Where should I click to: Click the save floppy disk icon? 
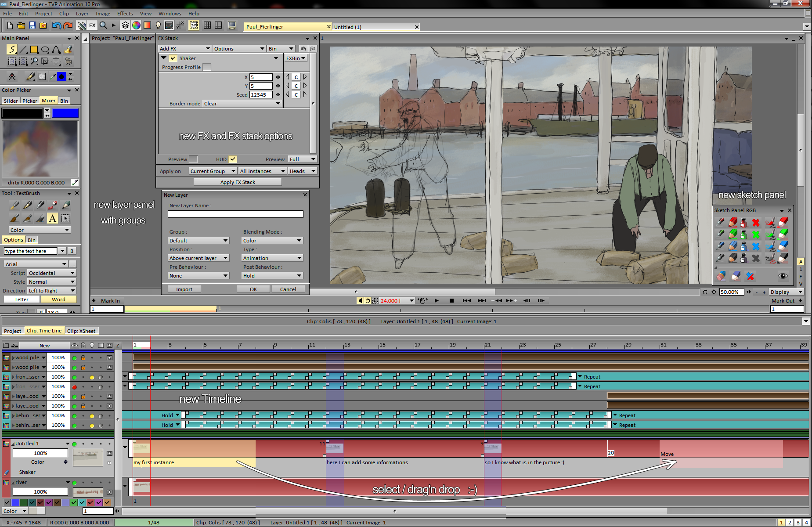click(32, 25)
